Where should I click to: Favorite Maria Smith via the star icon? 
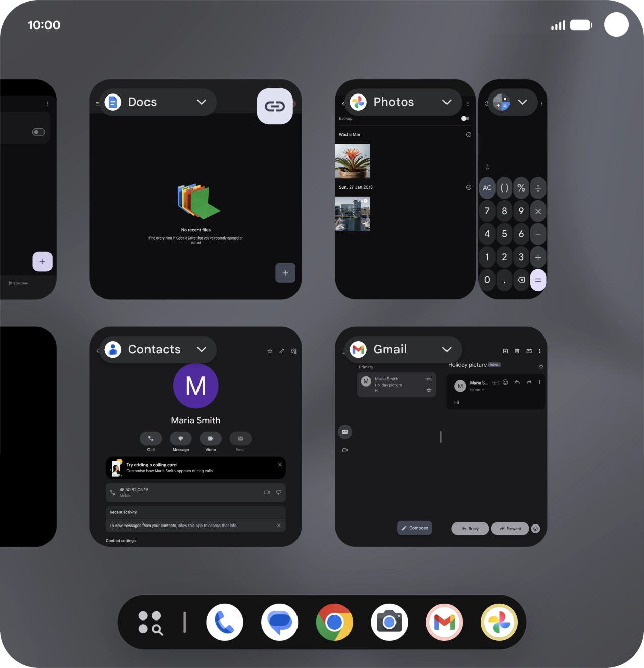pyautogui.click(x=269, y=350)
